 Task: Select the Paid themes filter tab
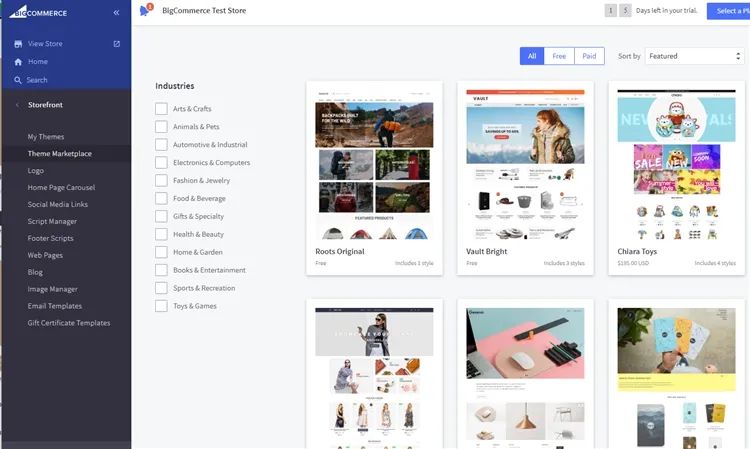(589, 56)
